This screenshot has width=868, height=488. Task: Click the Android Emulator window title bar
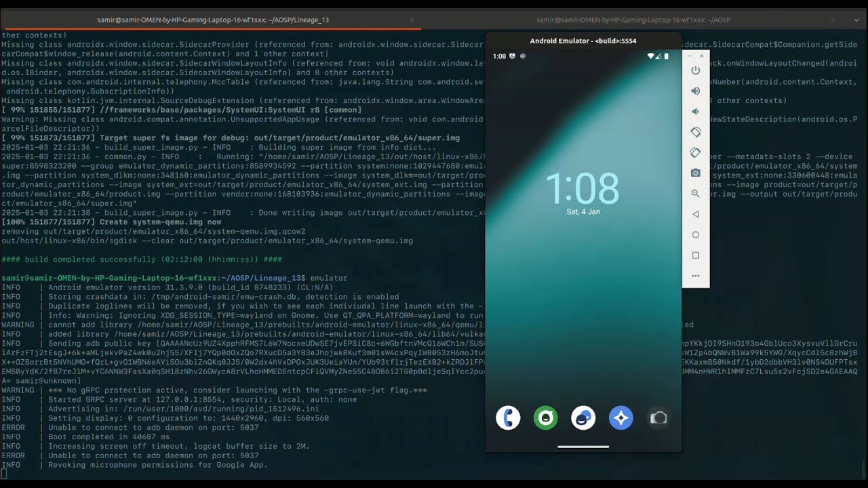[x=583, y=41]
